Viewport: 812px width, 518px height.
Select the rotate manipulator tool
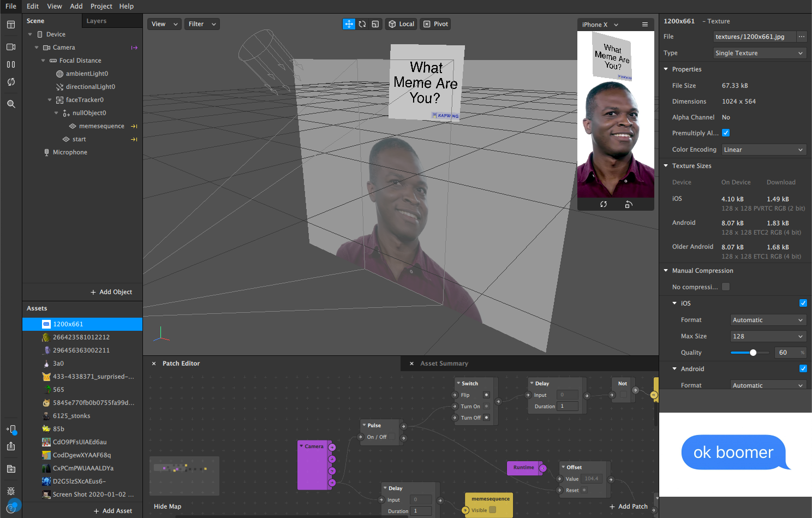coord(362,24)
